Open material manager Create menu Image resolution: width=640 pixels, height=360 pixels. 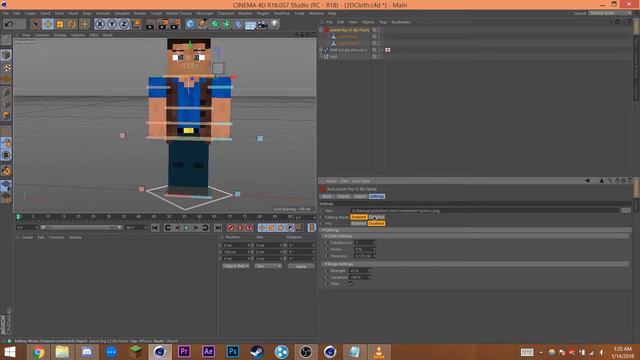(27, 237)
